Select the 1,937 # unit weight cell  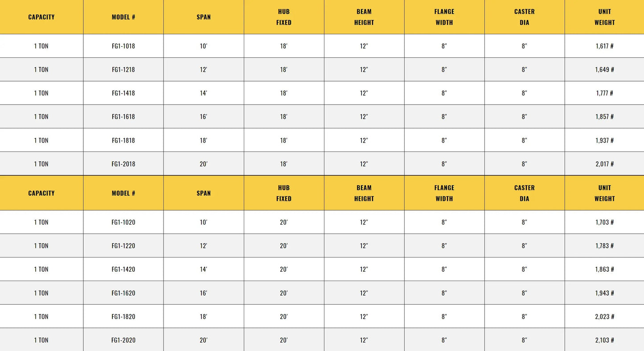(x=605, y=140)
